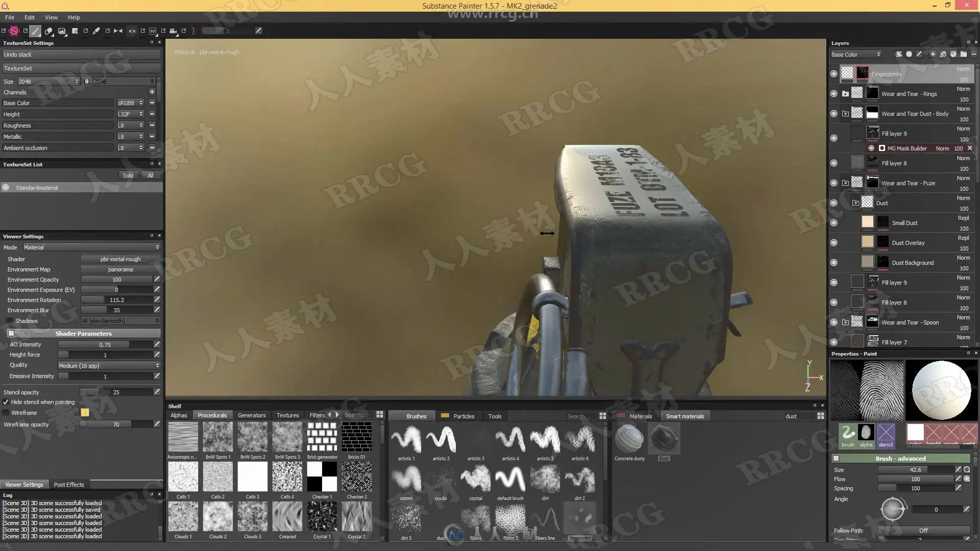Screen dimensions: 980x551
Task: Click the camera icon in toolbar
Action: pyautogui.click(x=173, y=31)
